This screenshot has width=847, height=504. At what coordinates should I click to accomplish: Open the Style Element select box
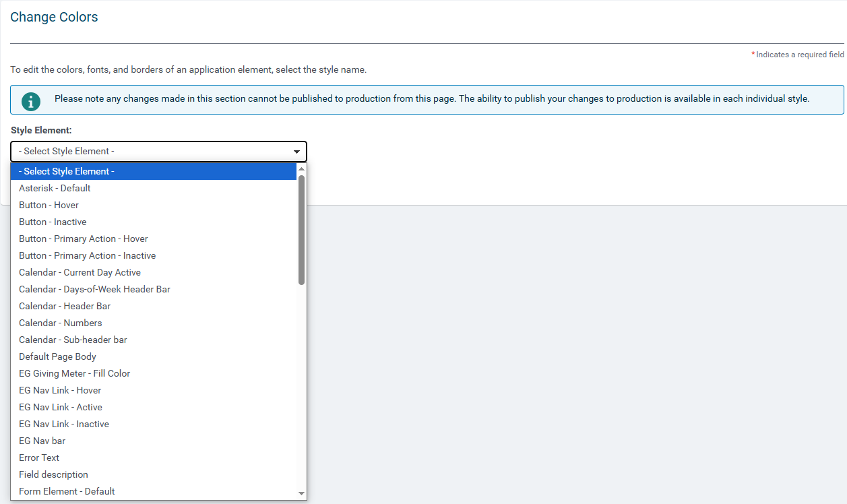click(158, 152)
